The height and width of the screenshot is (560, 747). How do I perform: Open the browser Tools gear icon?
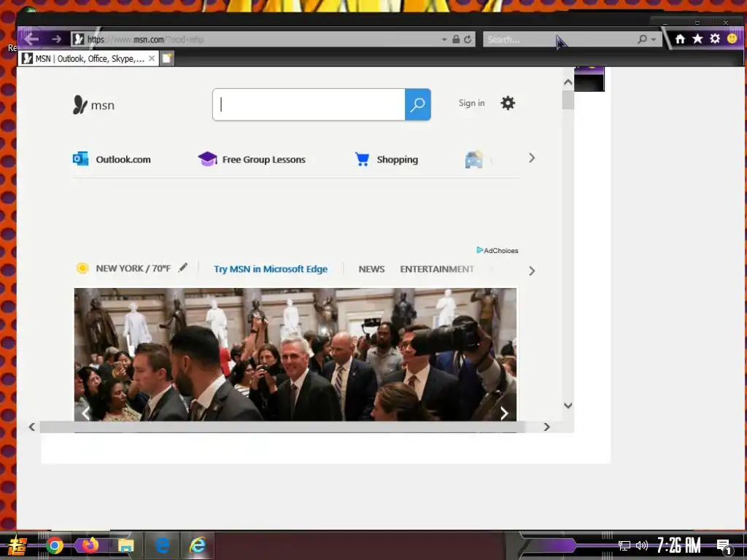click(x=715, y=39)
